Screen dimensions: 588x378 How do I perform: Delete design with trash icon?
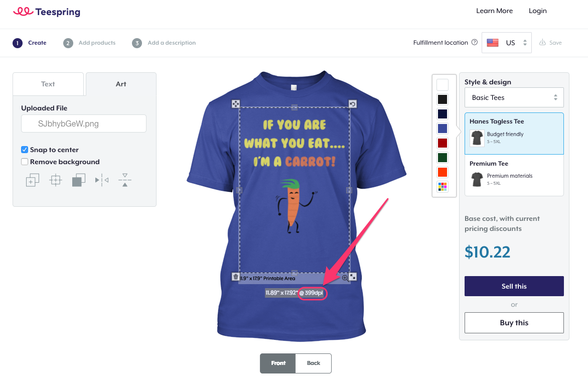click(x=235, y=277)
